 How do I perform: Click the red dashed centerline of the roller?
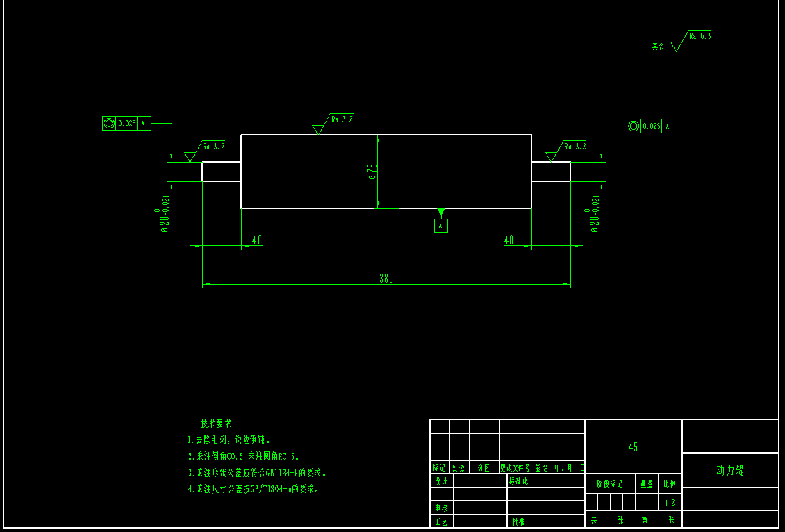tap(386, 172)
